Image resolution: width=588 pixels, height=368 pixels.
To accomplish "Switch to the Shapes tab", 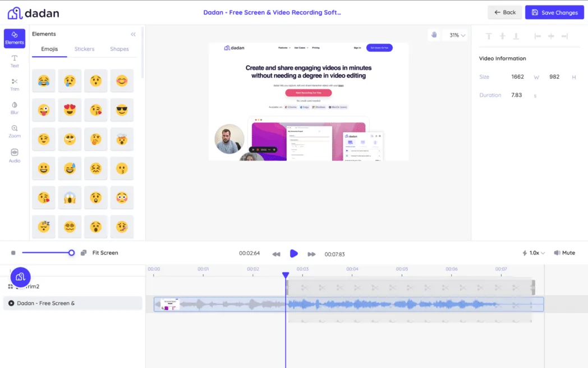I will pyautogui.click(x=119, y=49).
